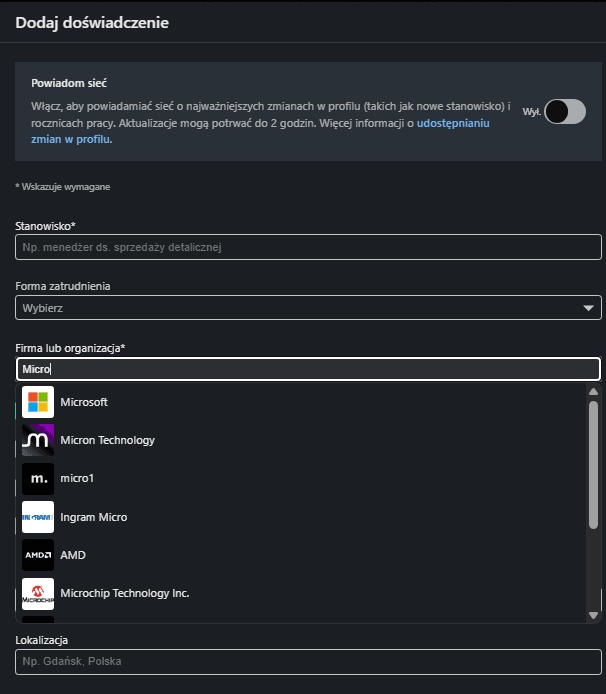The image size is (606, 694).
Task: Open the Forma zatrudnienia dropdown
Action: pyautogui.click(x=308, y=308)
